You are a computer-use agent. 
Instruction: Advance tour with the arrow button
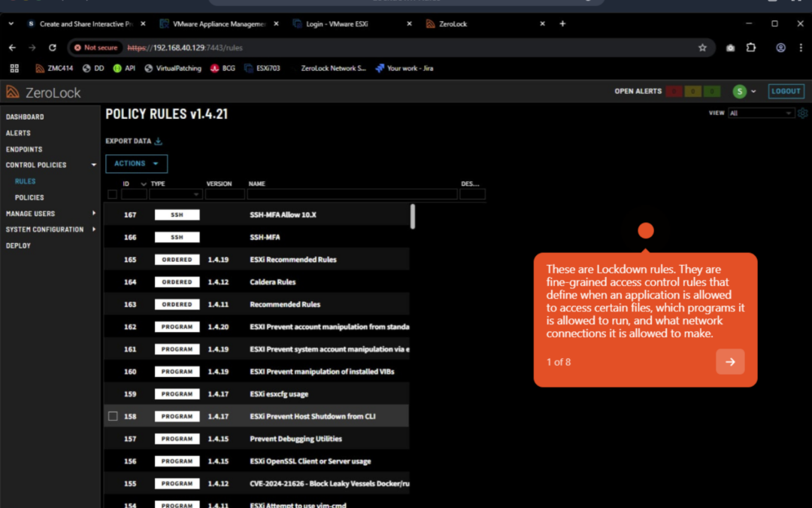tap(730, 362)
